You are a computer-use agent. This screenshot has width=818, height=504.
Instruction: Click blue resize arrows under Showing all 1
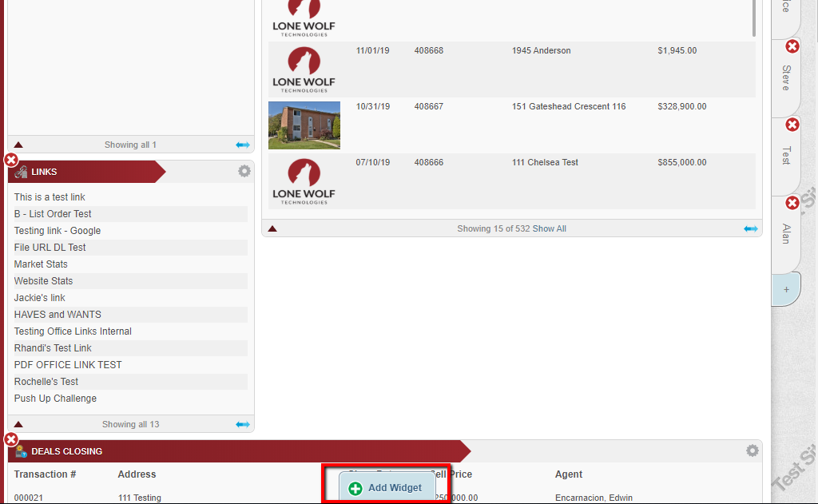[242, 145]
